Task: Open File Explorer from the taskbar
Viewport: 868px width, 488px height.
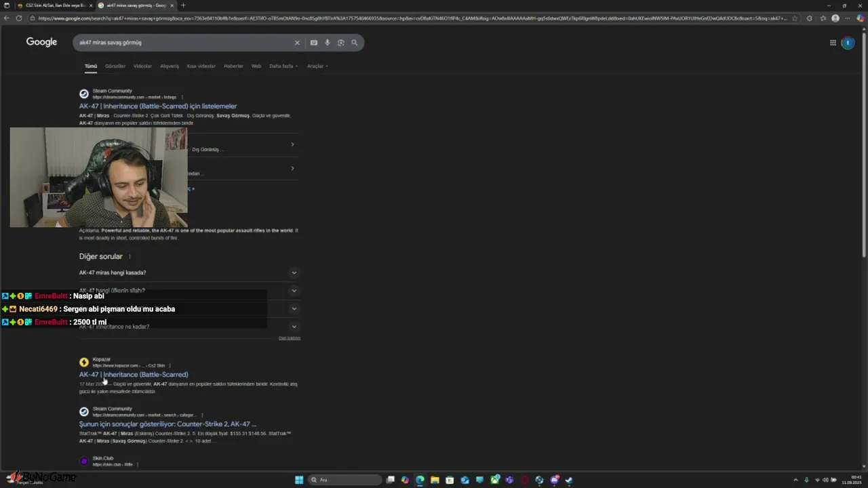Action: click(x=435, y=480)
